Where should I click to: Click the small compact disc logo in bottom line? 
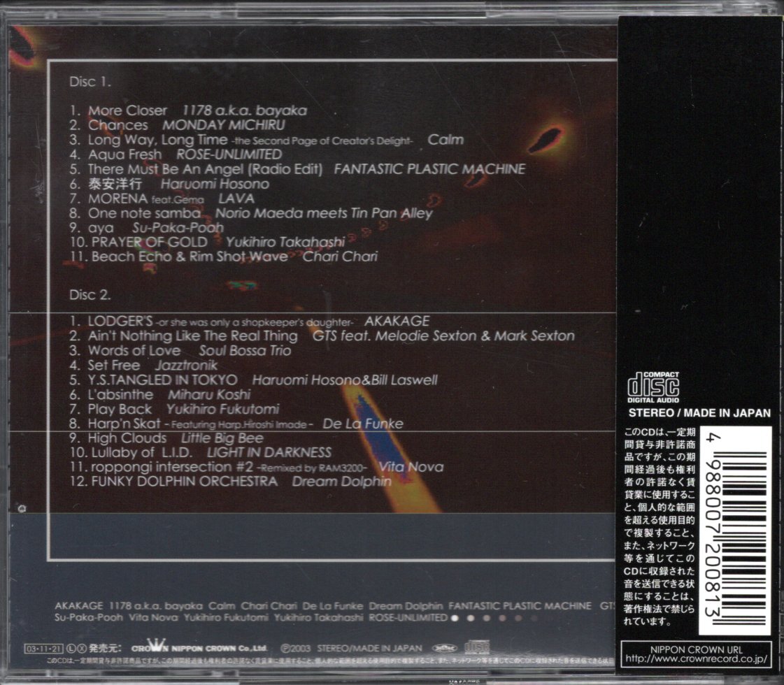(477, 647)
